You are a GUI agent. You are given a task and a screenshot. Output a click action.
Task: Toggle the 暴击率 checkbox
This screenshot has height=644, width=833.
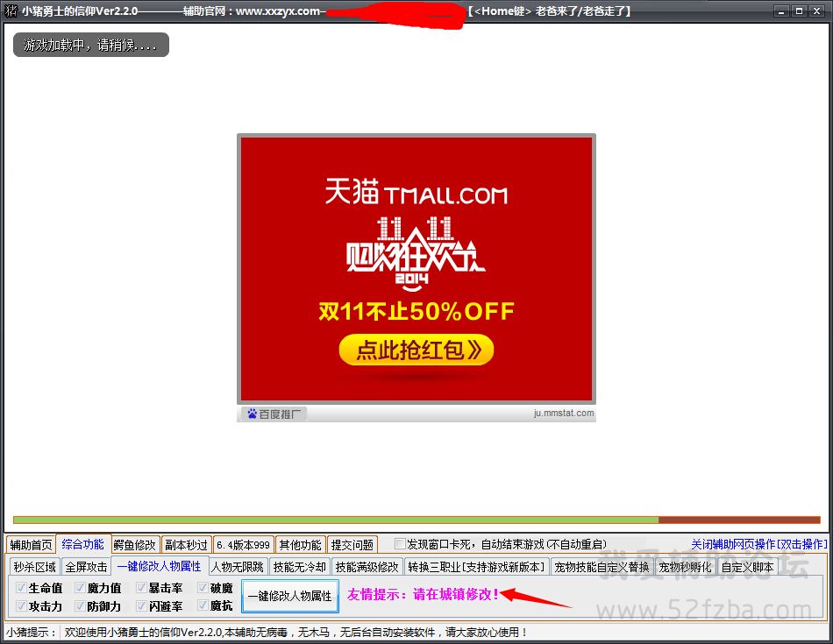[141, 587]
